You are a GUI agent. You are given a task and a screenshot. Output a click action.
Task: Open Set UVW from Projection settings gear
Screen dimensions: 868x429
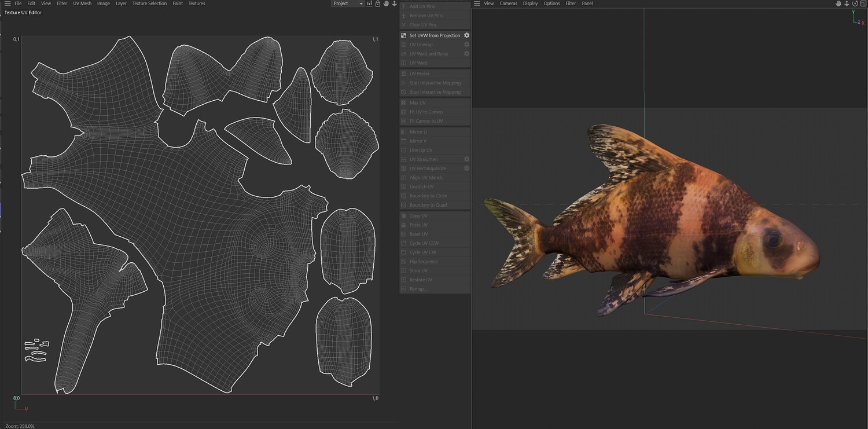[466, 35]
